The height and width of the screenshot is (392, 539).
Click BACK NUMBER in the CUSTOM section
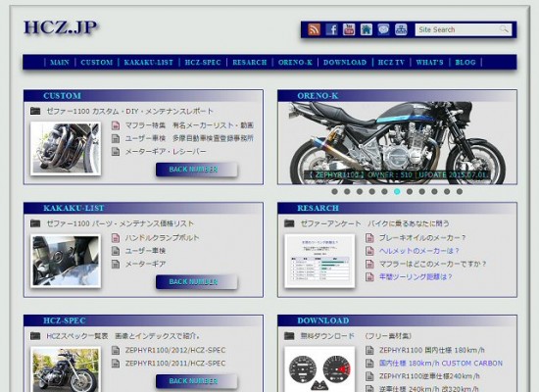pyautogui.click(x=196, y=170)
